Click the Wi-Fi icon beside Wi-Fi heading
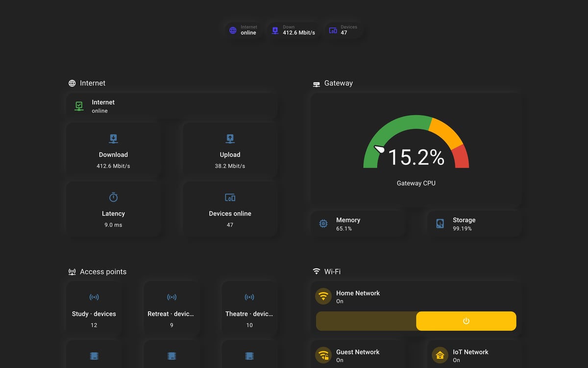This screenshot has width=588, height=368. [x=317, y=271]
